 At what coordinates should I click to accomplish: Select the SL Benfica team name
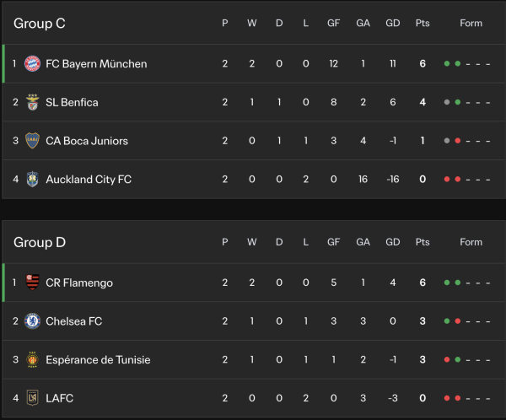(x=72, y=103)
